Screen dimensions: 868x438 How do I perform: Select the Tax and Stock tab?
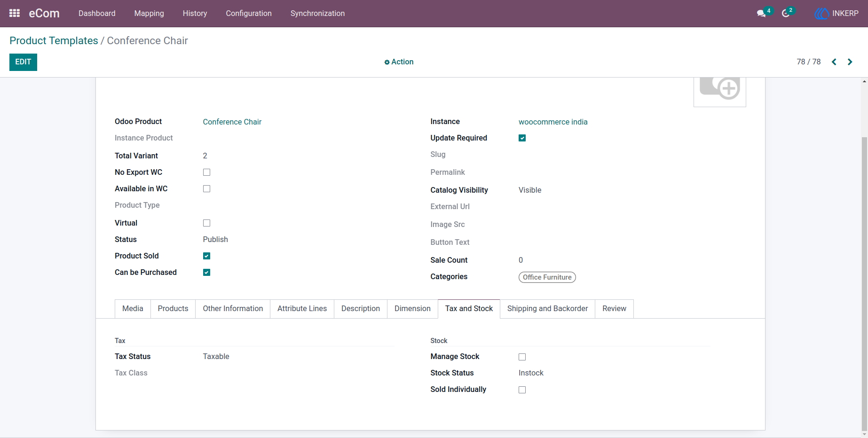pos(469,309)
